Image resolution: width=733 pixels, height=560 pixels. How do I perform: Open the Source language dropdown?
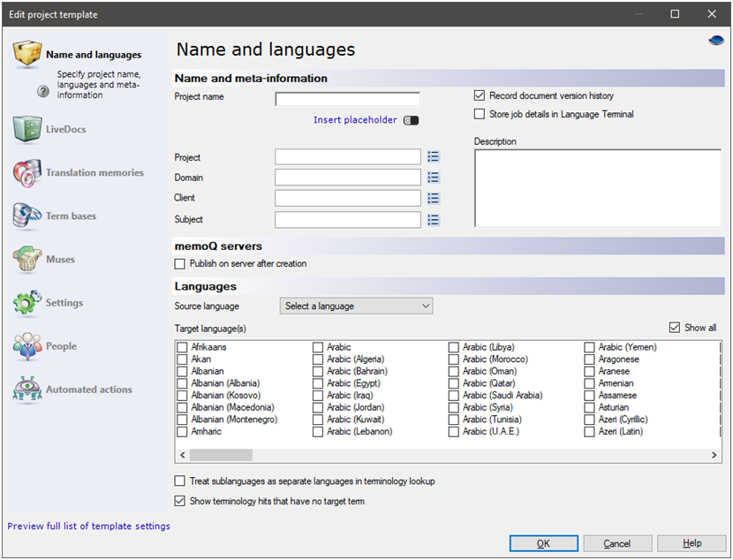[x=356, y=306]
